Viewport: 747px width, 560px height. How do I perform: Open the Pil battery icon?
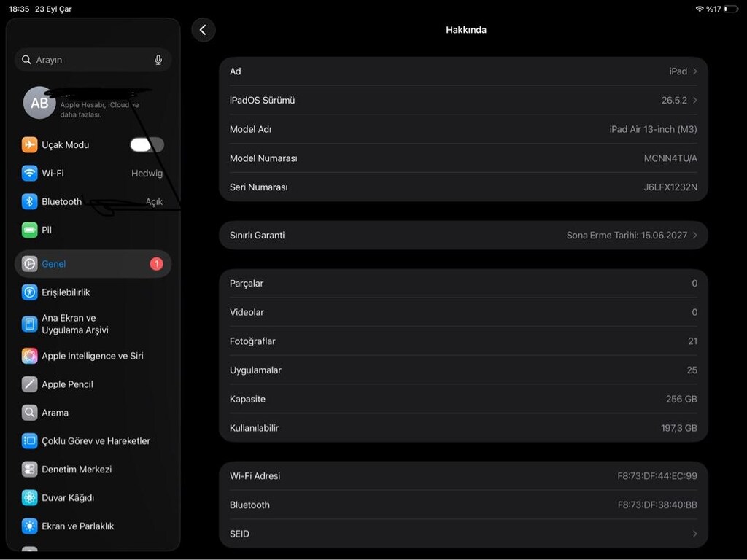coord(29,230)
